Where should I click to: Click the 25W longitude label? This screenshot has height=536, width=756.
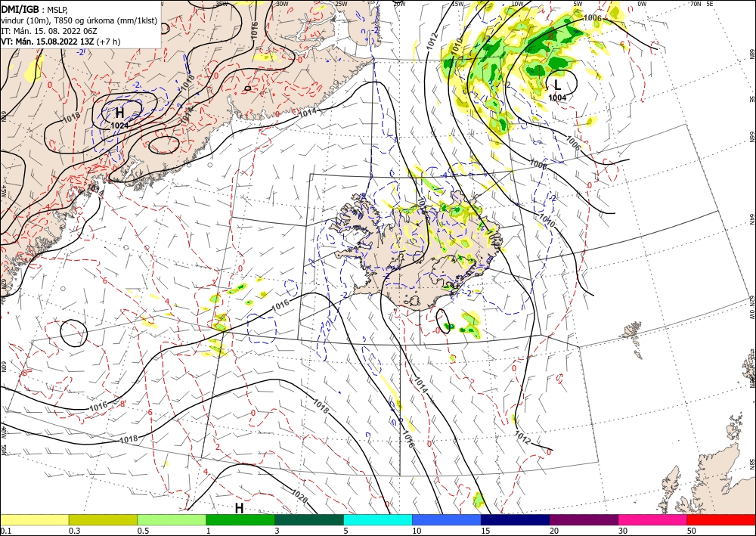point(341,3)
